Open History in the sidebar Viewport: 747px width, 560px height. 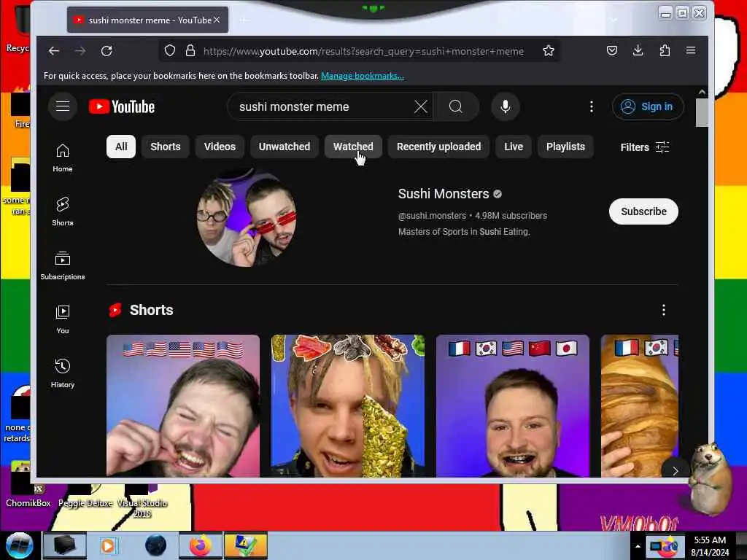[x=63, y=373]
